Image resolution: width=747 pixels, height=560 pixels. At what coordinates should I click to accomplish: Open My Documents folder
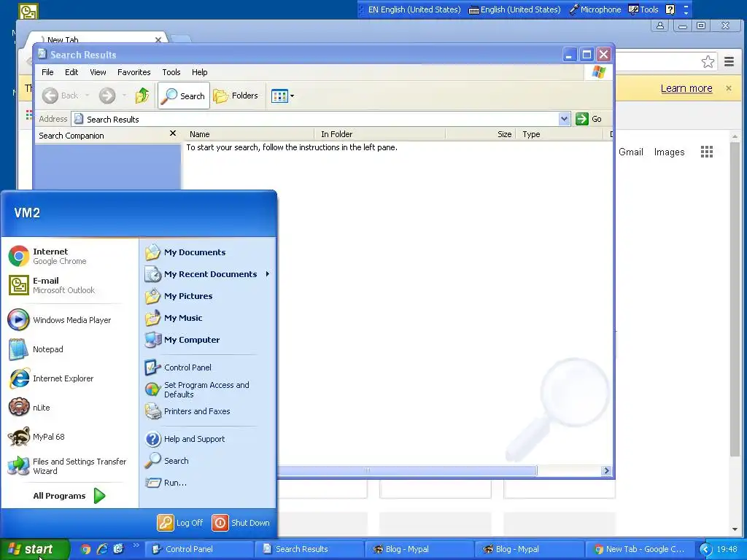click(x=185, y=252)
